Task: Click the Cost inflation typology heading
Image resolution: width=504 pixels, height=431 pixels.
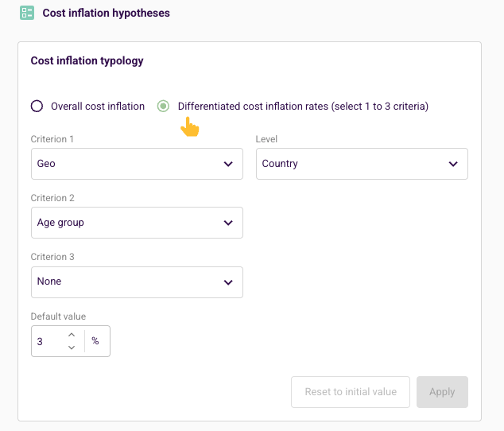Action: point(87,60)
